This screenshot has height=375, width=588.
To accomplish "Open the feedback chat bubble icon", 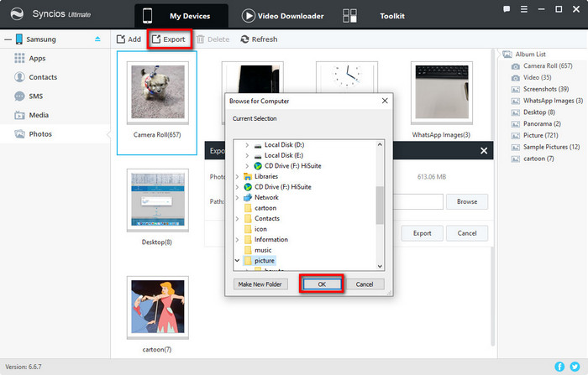I will tap(507, 9).
